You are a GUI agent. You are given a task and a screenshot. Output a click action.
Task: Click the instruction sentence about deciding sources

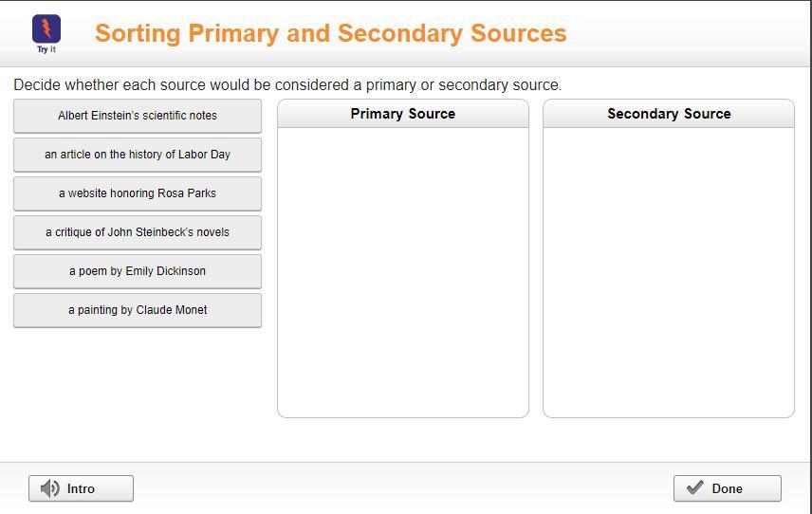click(287, 85)
